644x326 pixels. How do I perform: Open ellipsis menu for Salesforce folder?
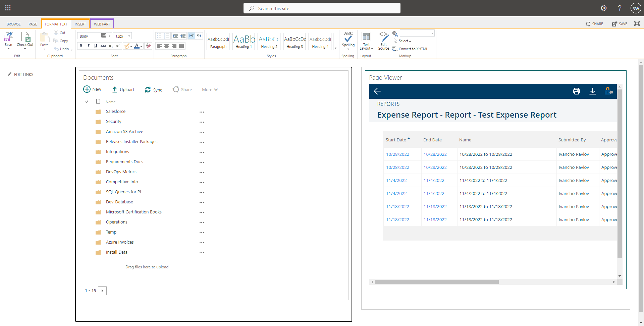202,112
